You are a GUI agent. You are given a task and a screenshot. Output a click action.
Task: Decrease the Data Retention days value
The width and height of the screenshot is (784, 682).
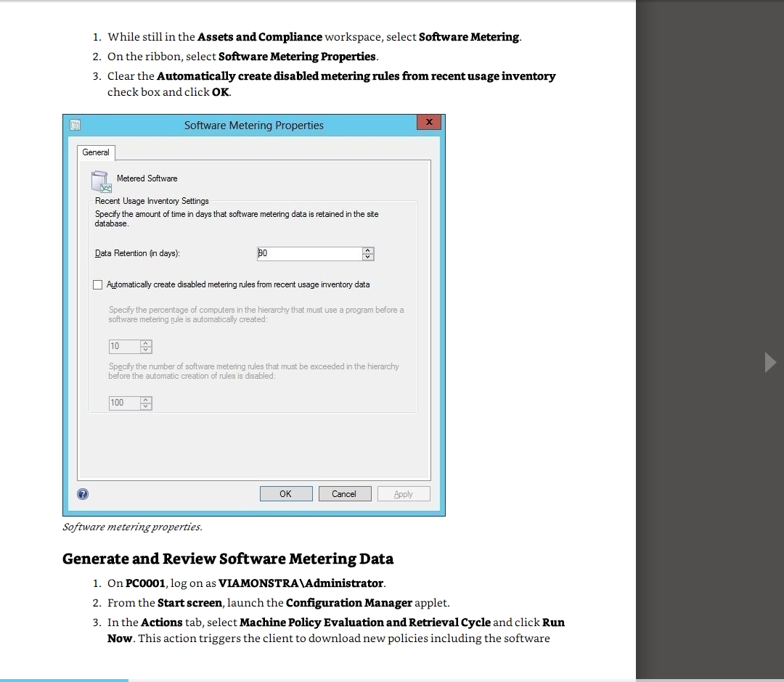[x=368, y=257]
